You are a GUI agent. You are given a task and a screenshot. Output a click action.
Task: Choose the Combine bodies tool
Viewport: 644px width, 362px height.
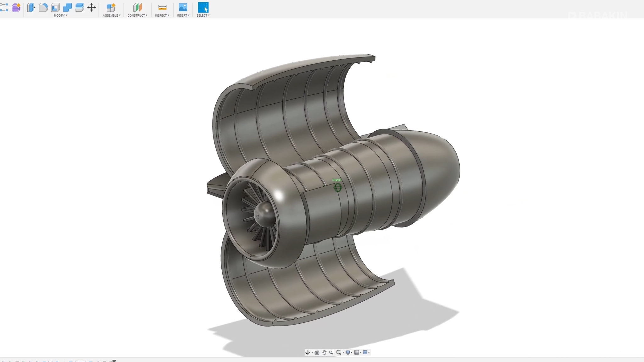[67, 7]
